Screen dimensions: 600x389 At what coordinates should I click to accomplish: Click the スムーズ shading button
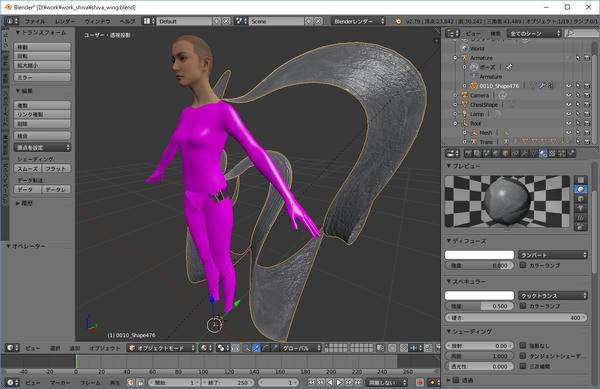(x=28, y=168)
